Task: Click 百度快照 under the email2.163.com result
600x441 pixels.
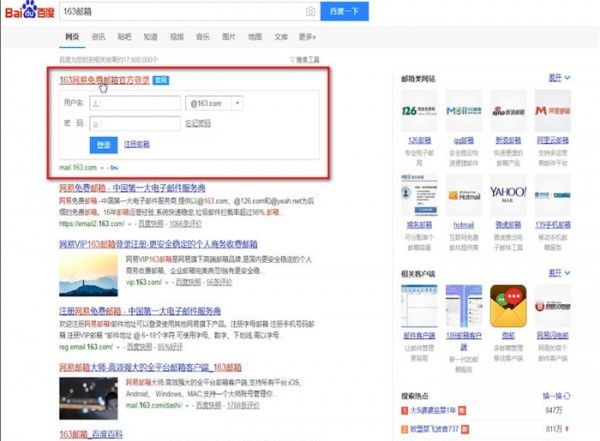Action: (151, 224)
